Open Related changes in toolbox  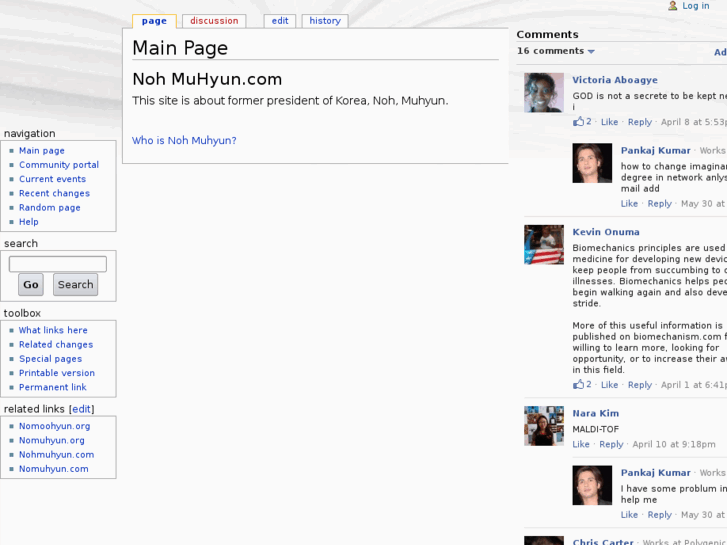(56, 345)
